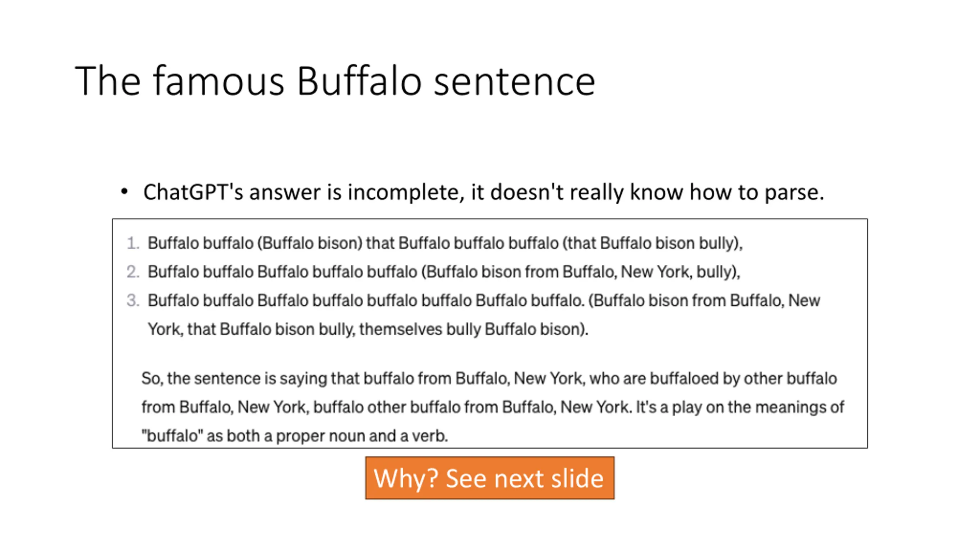Click the list number '3.' in the box
Image resolution: width=980 pixels, height=551 pixels.
(x=133, y=300)
